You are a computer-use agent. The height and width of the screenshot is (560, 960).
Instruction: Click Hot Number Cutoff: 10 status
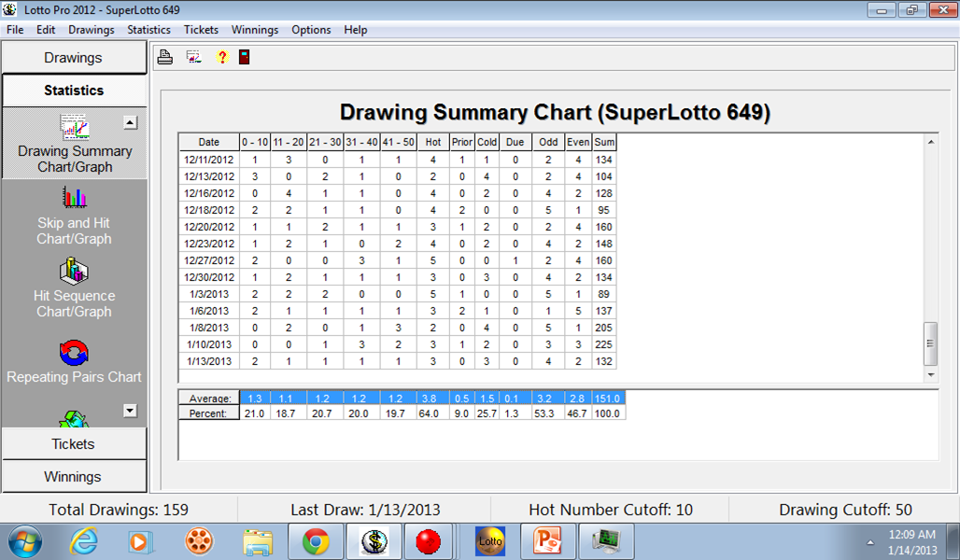click(611, 510)
